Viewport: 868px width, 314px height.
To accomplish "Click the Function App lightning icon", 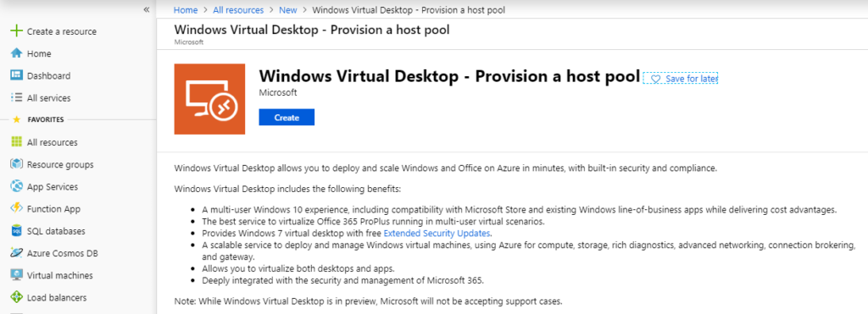I will point(17,208).
